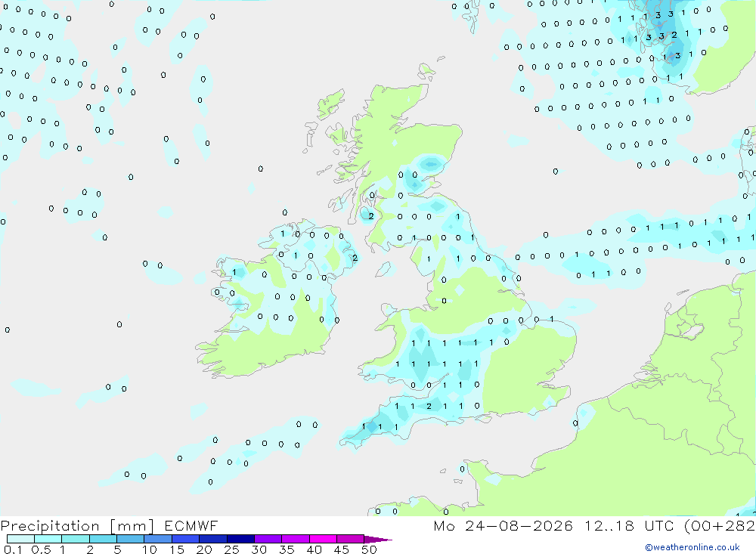The width and height of the screenshot is (756, 554).
Task: Click the '12..18 UTC' time range text
Action: (x=629, y=526)
